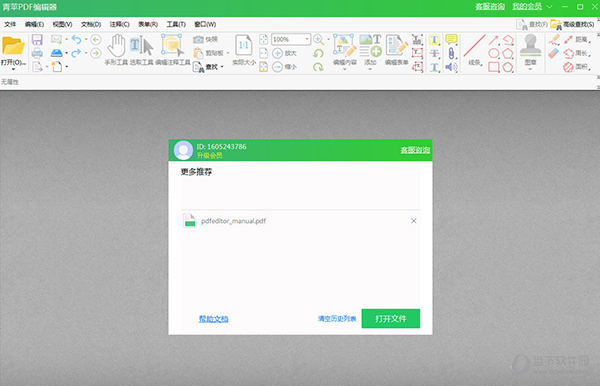Select the Edit Annotation tool (编辑注释工具)
The width and height of the screenshot is (600, 386).
173,50
